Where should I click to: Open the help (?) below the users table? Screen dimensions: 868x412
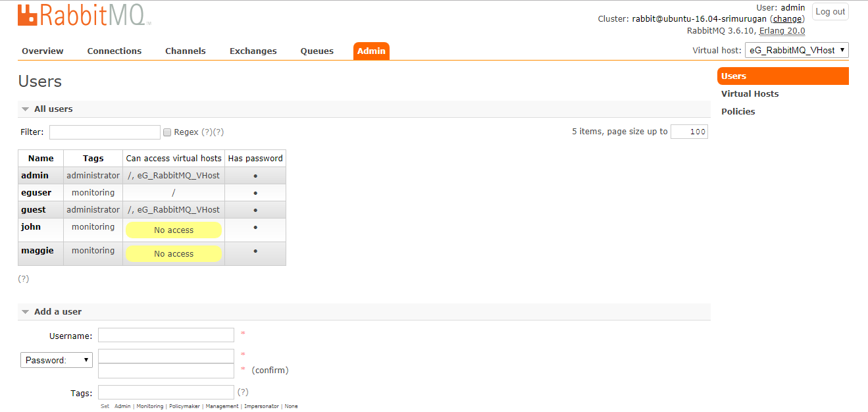click(x=24, y=279)
